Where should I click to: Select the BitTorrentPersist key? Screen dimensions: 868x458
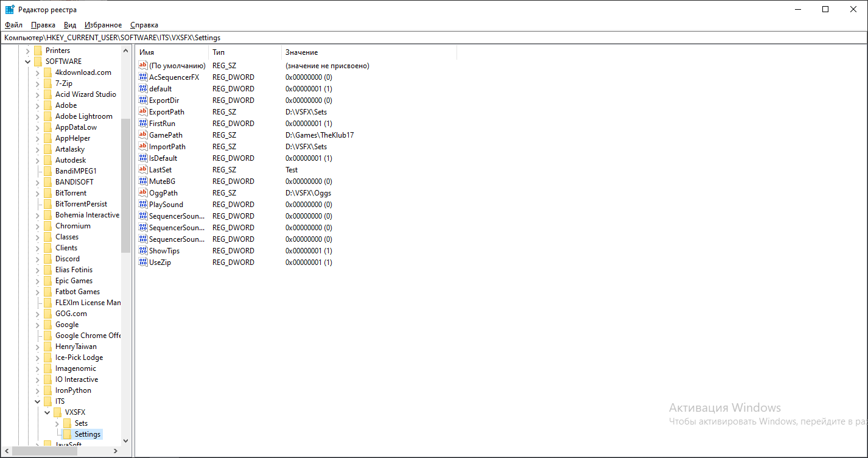click(81, 204)
